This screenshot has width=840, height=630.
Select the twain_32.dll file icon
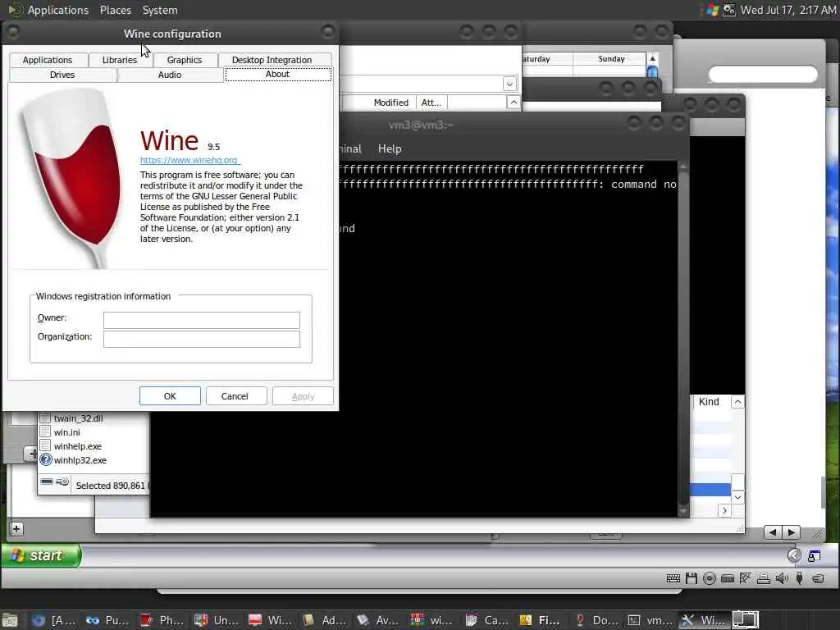[x=46, y=418]
